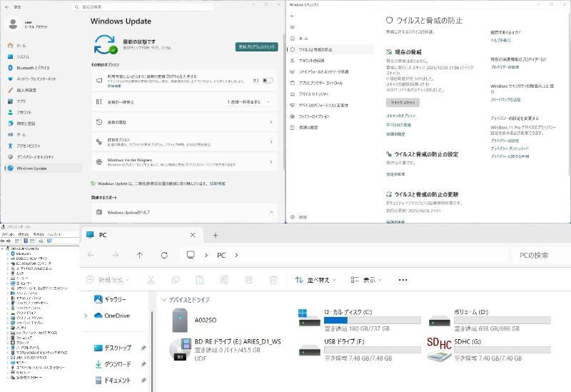This screenshot has width=571, height=392.
Task: Add a new tab in File Explorer
Action: tap(216, 235)
